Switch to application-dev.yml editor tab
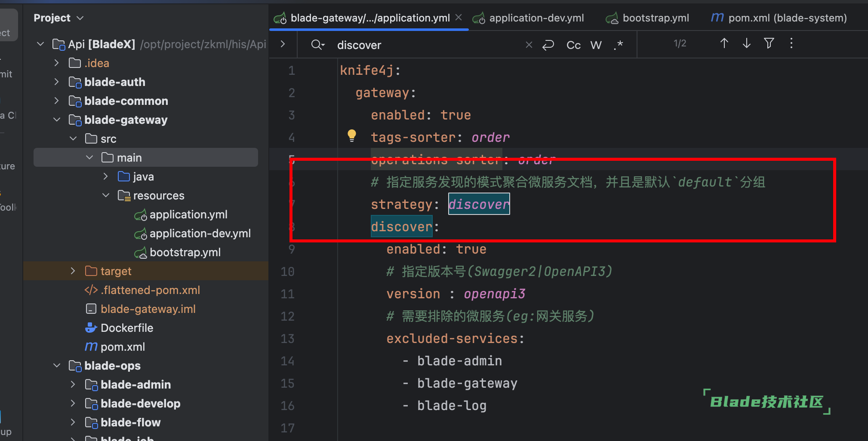 tap(536, 18)
